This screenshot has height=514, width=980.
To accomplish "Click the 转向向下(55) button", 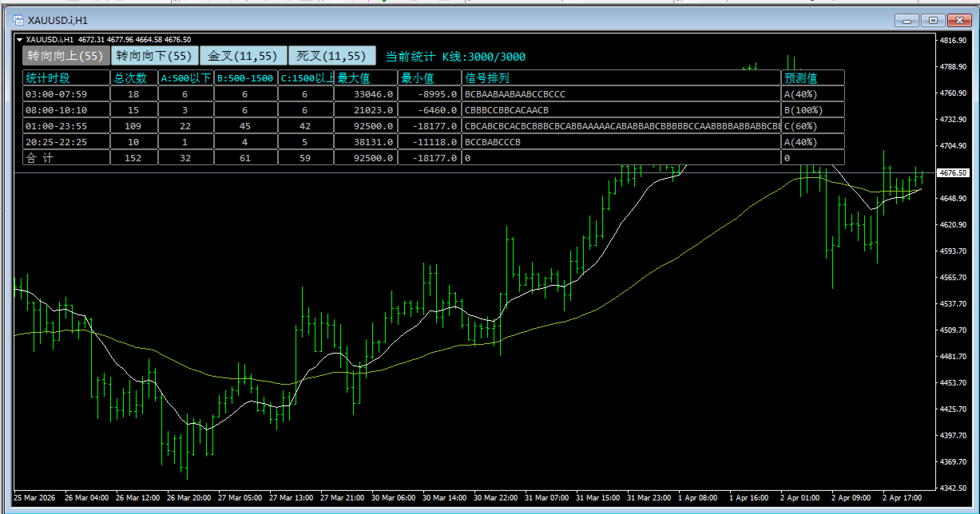I will click(x=155, y=56).
